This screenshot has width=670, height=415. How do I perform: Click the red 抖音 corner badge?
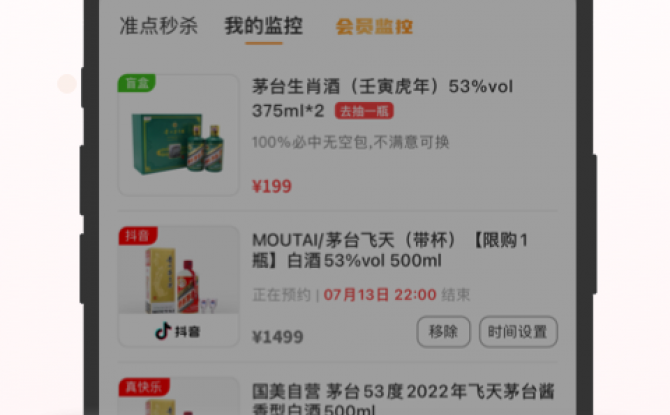(x=138, y=235)
